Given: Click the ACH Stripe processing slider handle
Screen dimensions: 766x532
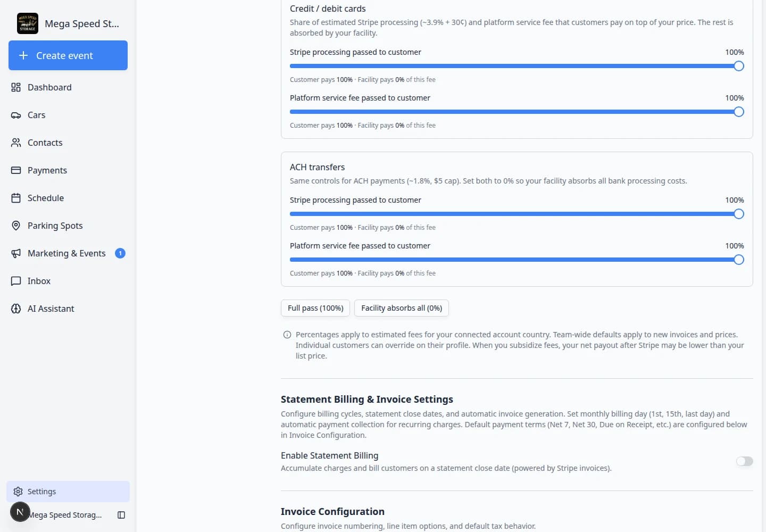Looking at the screenshot, I should click(739, 214).
